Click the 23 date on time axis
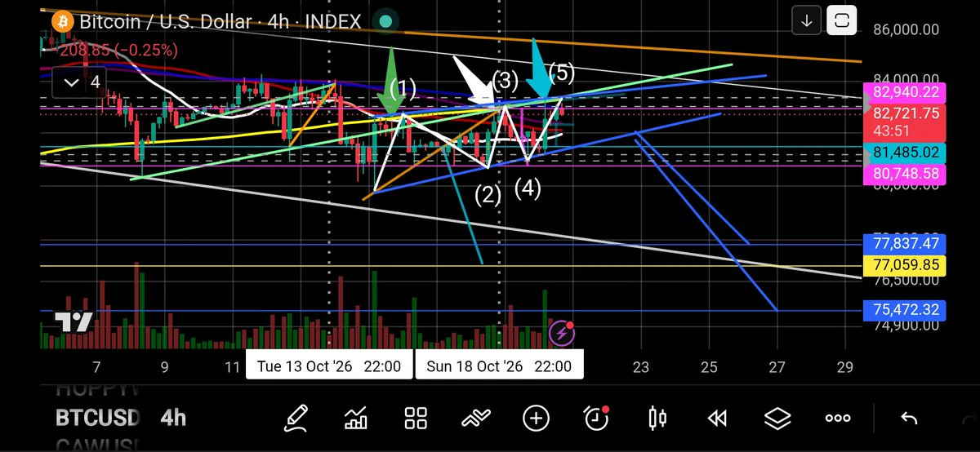Image resolution: width=980 pixels, height=452 pixels. pos(641,367)
